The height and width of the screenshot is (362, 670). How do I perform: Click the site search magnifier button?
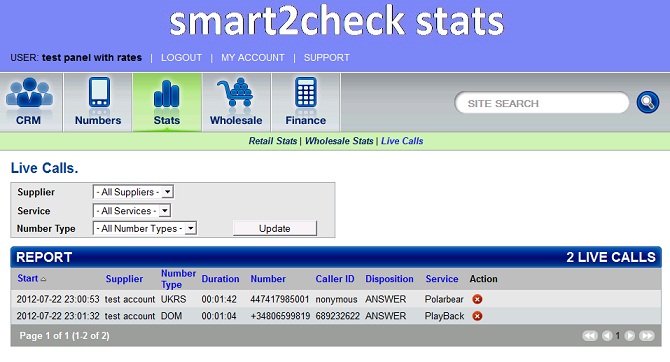tap(648, 103)
